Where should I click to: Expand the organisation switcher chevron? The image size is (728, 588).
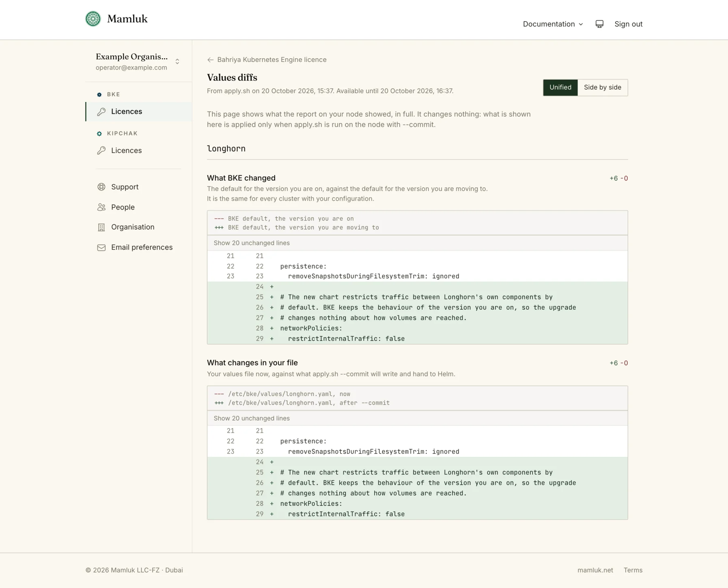177,62
